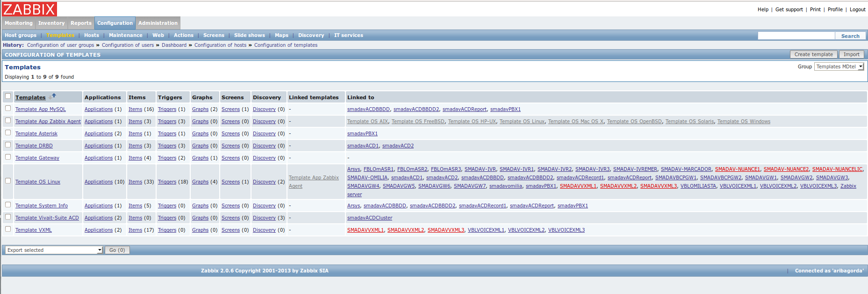
Task: Open the IT services submenu item
Action: point(349,35)
